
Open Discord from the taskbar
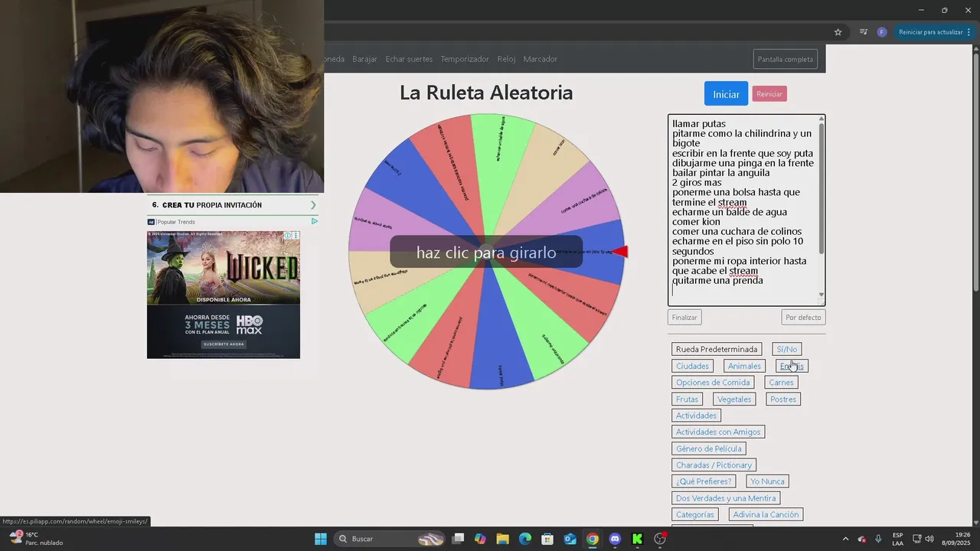coord(615,539)
